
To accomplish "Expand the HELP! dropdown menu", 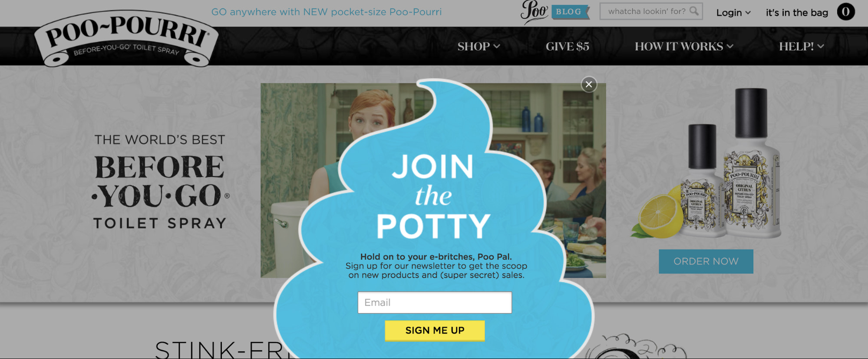I will (801, 46).
